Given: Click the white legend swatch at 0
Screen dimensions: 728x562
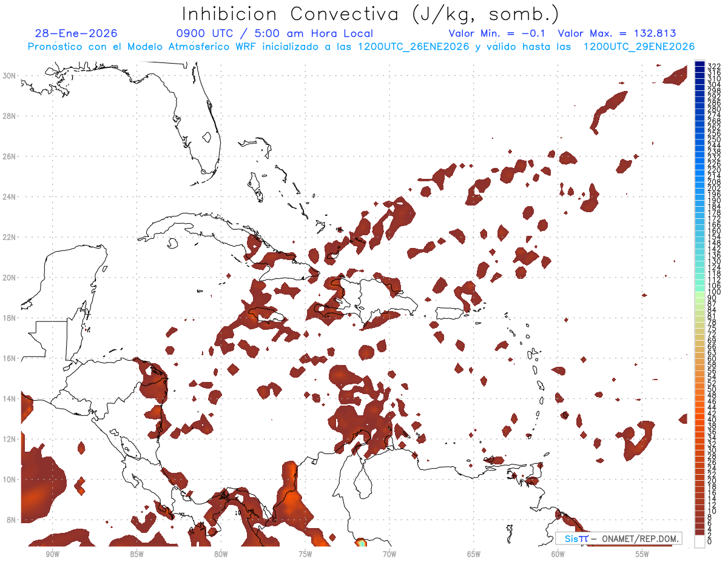Looking at the screenshot, I should (699, 541).
